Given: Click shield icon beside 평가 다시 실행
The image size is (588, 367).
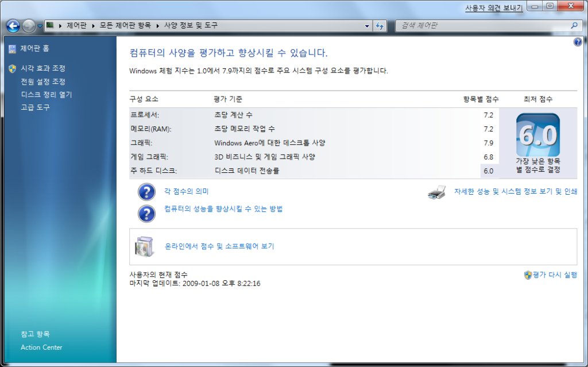Looking at the screenshot, I should (528, 275).
